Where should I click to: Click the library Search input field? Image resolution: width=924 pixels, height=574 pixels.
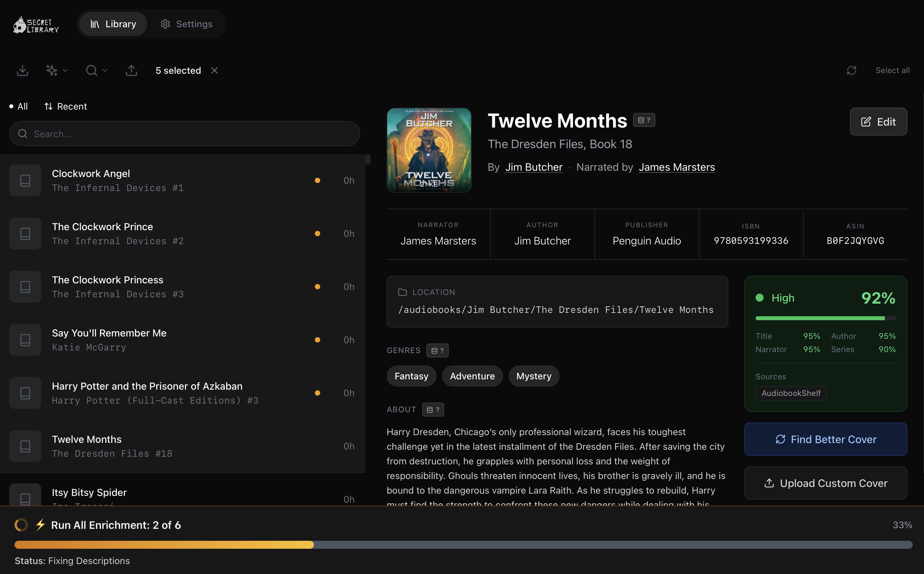pyautogui.click(x=184, y=134)
